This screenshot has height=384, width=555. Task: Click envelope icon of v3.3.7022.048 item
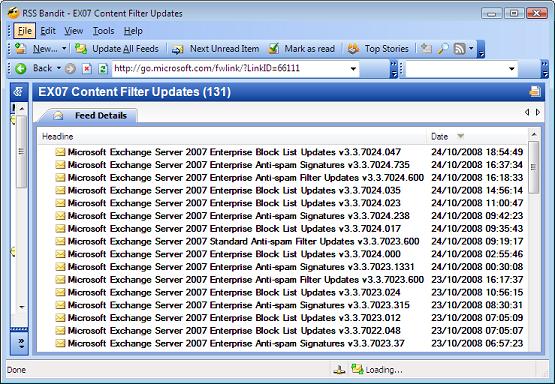pyautogui.click(x=61, y=331)
